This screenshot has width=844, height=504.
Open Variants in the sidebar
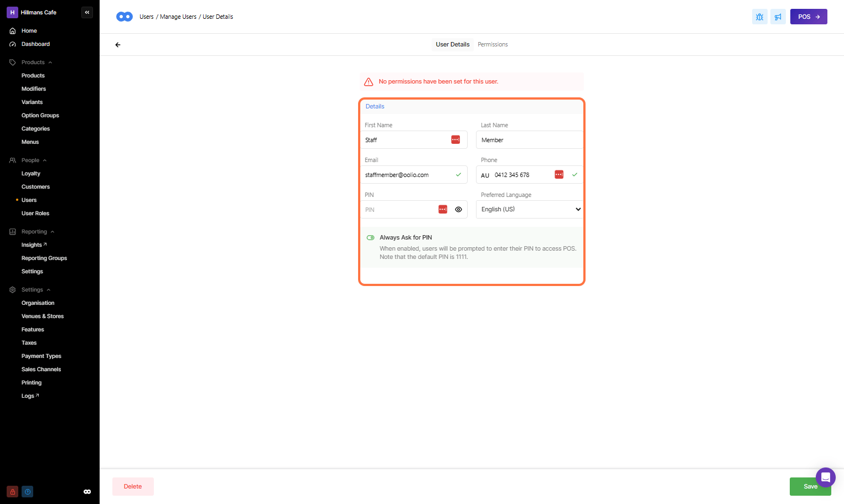pos(32,102)
